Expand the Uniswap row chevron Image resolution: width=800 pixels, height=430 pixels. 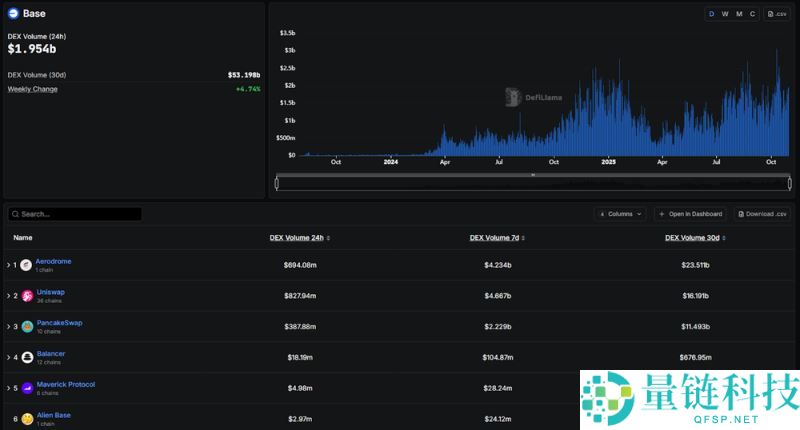8,296
